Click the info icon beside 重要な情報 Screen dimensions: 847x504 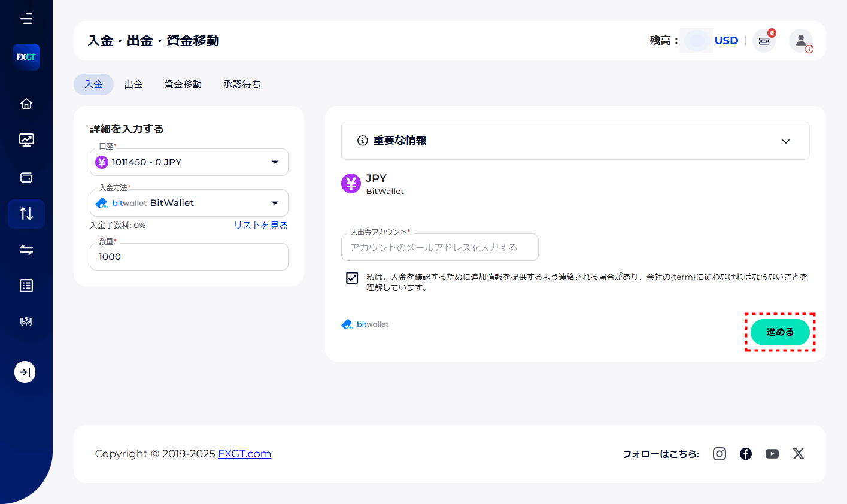click(362, 141)
